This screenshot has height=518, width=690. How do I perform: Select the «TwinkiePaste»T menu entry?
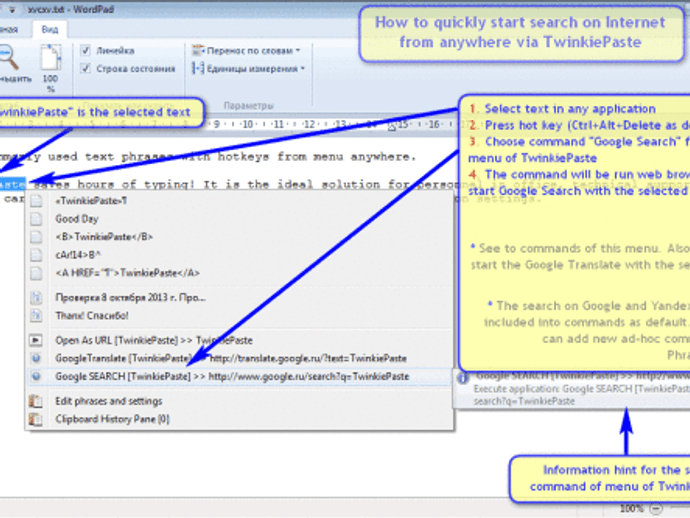point(240,201)
